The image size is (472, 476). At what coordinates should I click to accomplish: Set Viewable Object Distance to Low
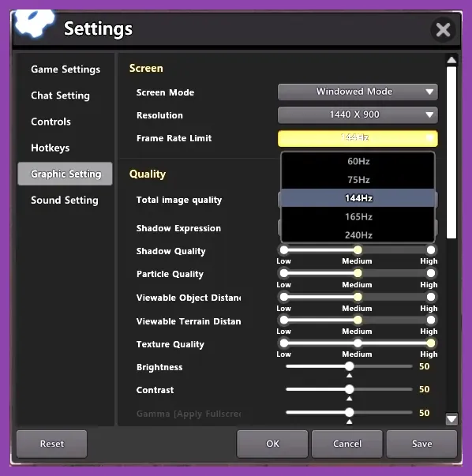284,297
